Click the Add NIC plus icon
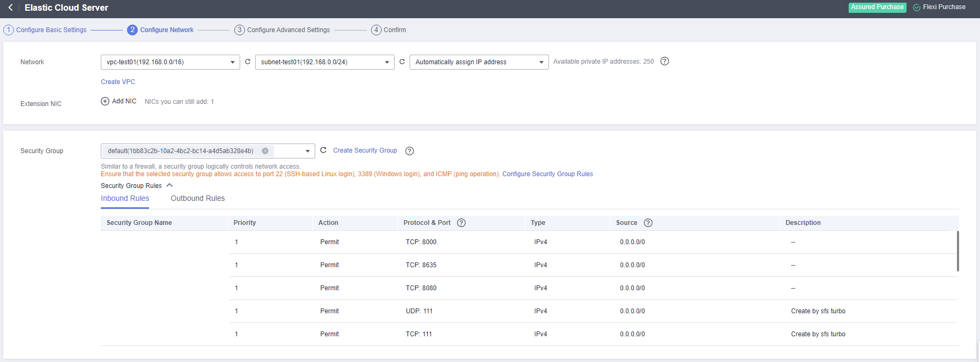Viewport: 980px width, 362px height. 105,101
